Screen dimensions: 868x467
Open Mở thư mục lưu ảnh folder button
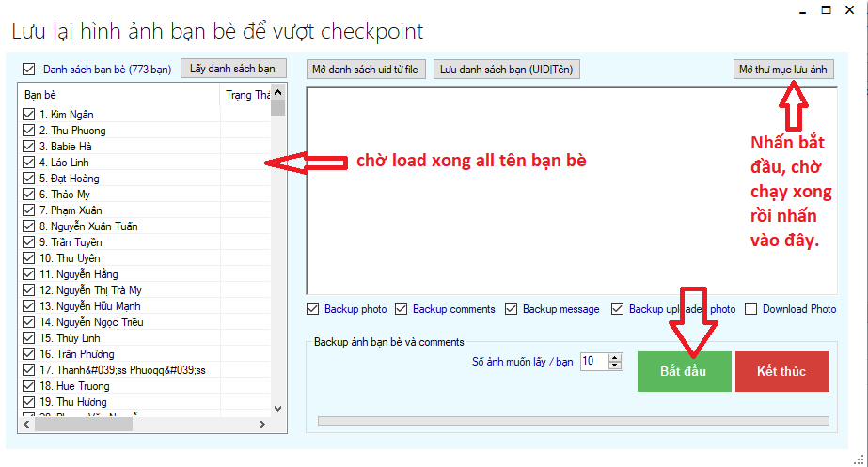pos(782,70)
